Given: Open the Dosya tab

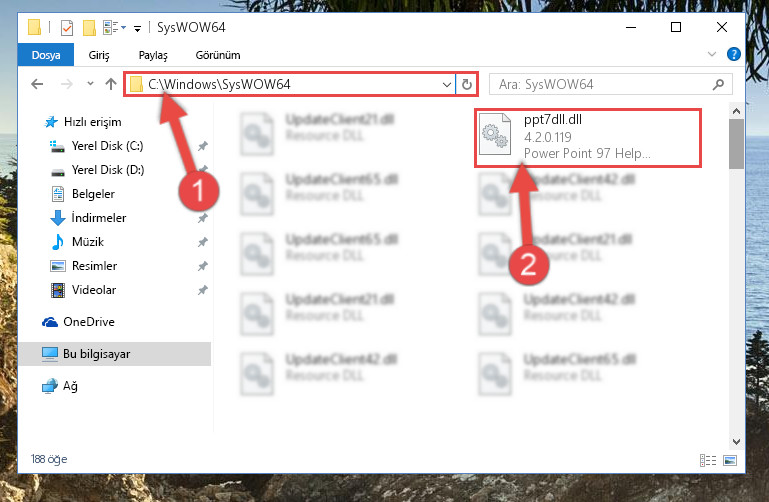Looking at the screenshot, I should [46, 55].
